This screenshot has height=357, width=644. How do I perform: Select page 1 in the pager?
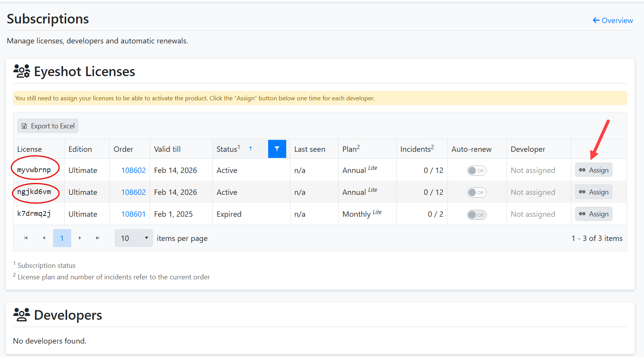coord(62,238)
